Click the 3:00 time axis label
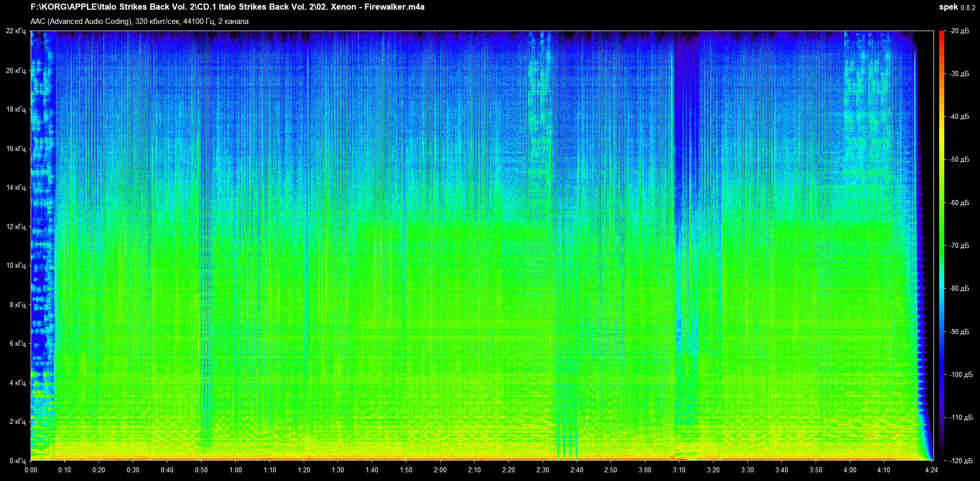 pos(645,470)
